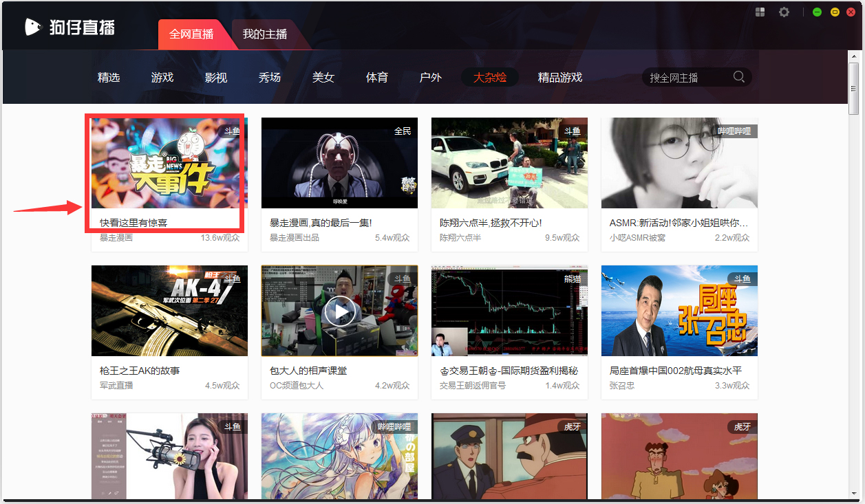
Task: Open the grid layout icon in title bar
Action: click(760, 12)
